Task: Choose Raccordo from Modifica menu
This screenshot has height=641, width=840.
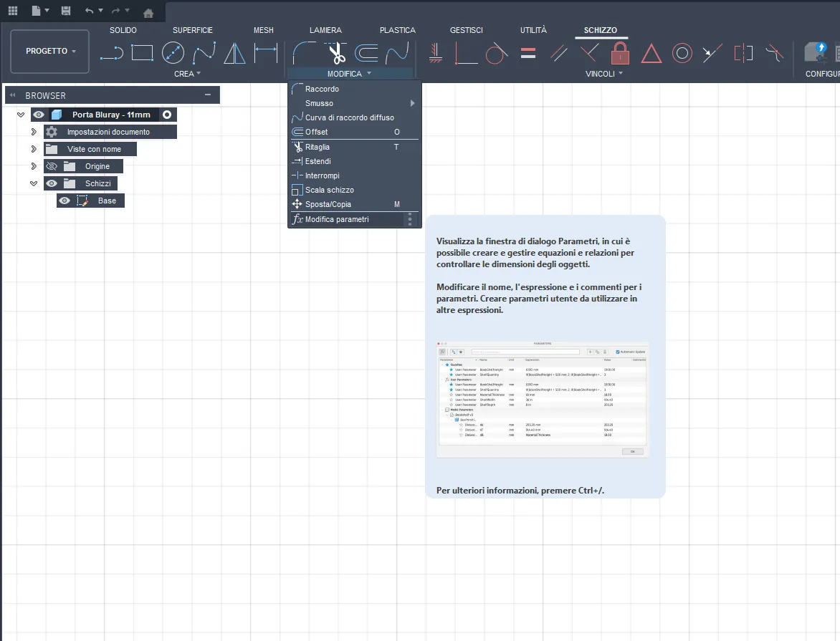Action: (x=354, y=89)
